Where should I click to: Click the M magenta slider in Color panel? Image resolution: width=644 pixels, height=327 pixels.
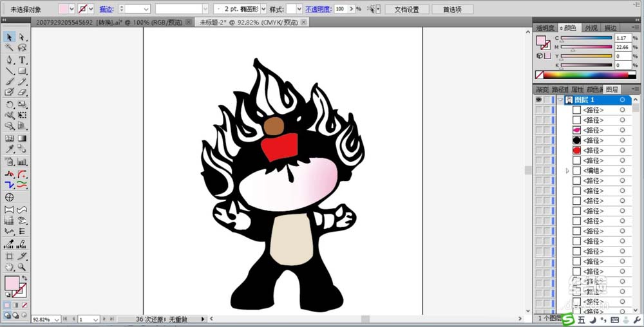point(587,47)
